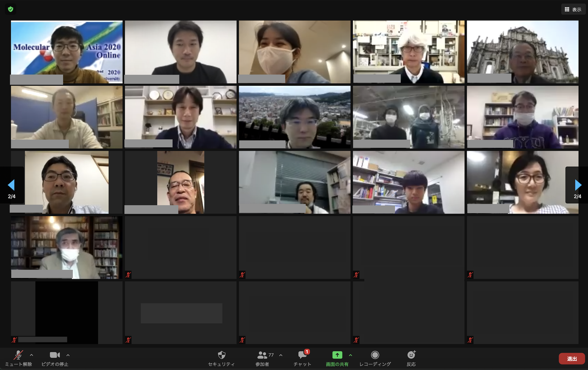
Task: Open the 反応 reactions menu
Action: click(x=411, y=359)
